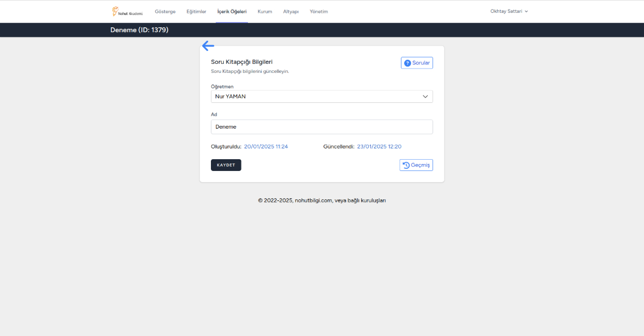Open the Kurum menu
Image resolution: width=644 pixels, height=336 pixels.
[265, 11]
